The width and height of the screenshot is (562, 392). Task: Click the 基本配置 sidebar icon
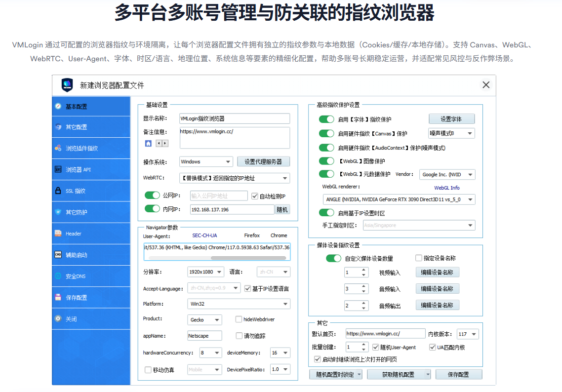click(58, 106)
